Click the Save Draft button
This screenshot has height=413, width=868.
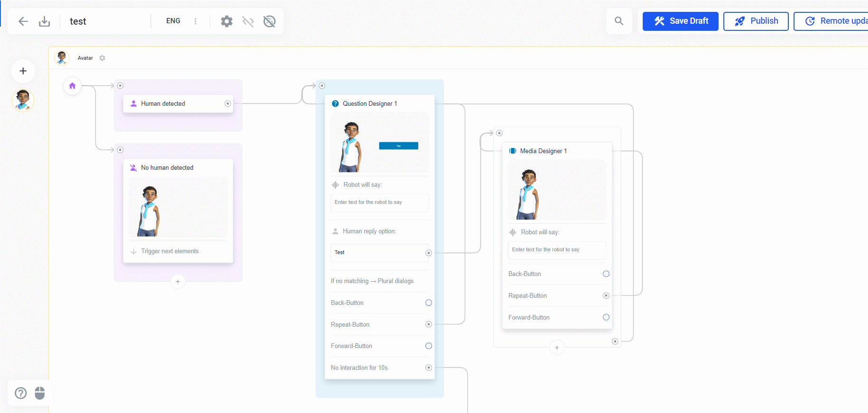[x=681, y=21]
